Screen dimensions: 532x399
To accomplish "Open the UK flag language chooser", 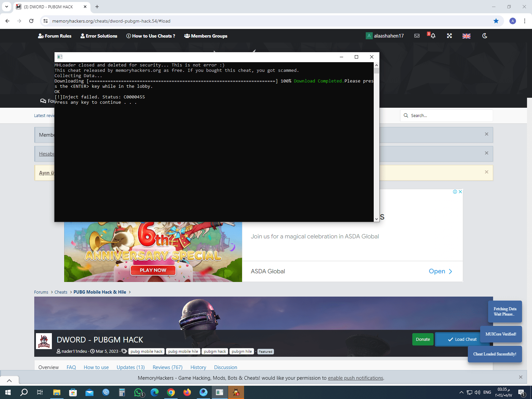I will point(466,36).
